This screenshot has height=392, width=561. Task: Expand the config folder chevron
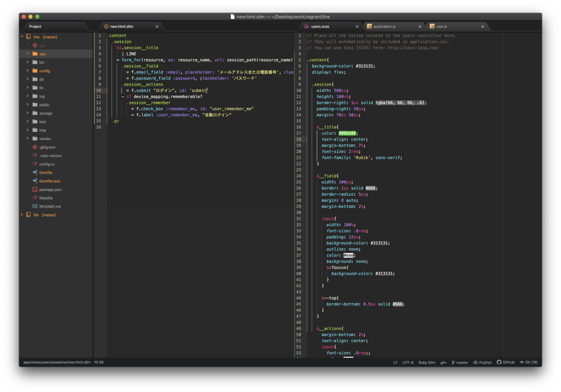pos(28,71)
